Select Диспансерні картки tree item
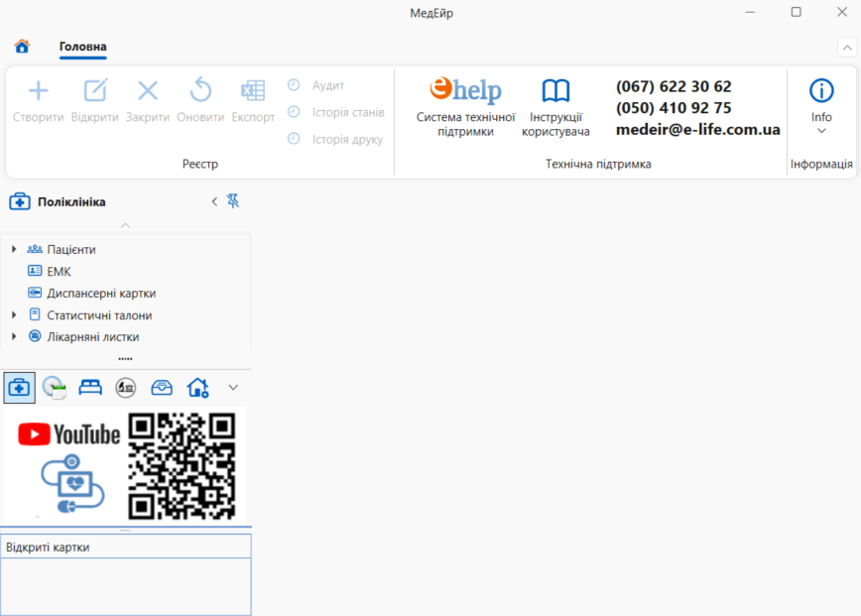This screenshot has width=861, height=616. tap(101, 294)
